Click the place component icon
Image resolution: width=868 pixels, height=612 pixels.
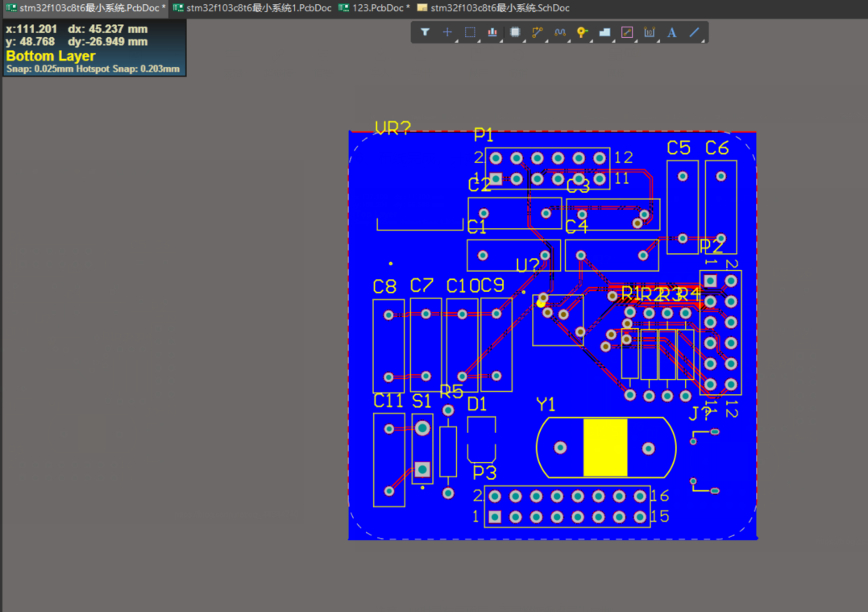point(514,32)
